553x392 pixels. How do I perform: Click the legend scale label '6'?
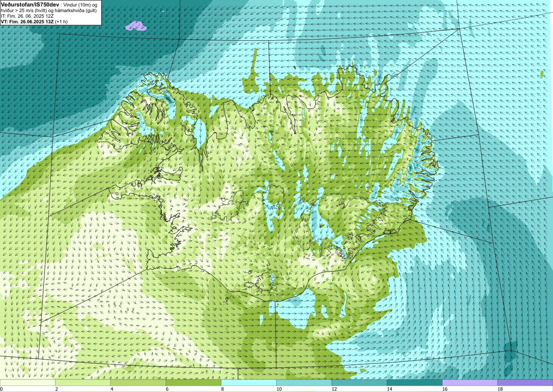coord(167,389)
